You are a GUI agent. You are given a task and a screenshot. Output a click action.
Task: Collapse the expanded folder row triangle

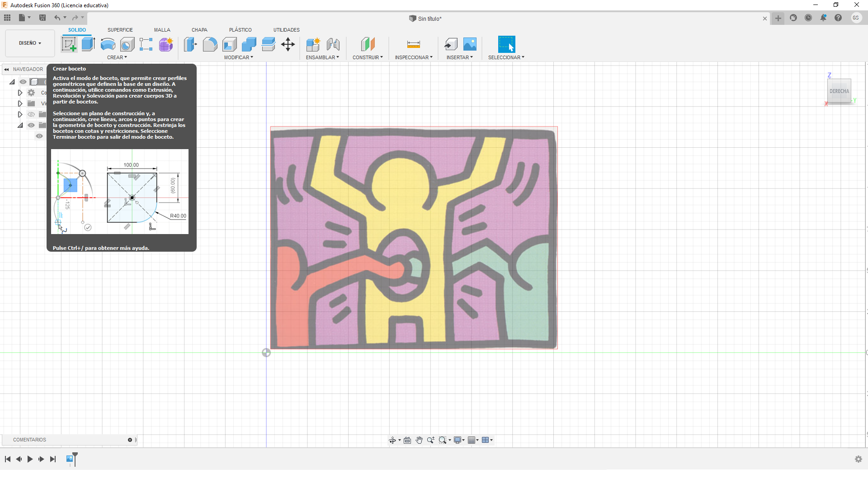20,125
